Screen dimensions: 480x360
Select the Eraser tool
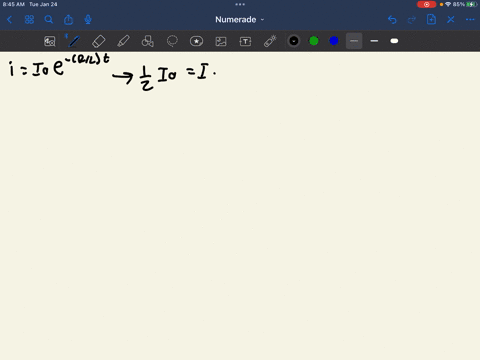pyautogui.click(x=99, y=41)
